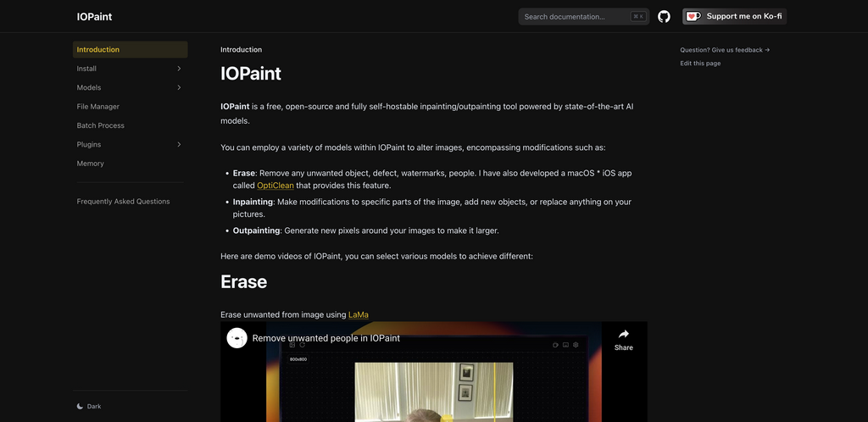Click the Share arrow on the video
868x422 pixels.
[x=623, y=334]
